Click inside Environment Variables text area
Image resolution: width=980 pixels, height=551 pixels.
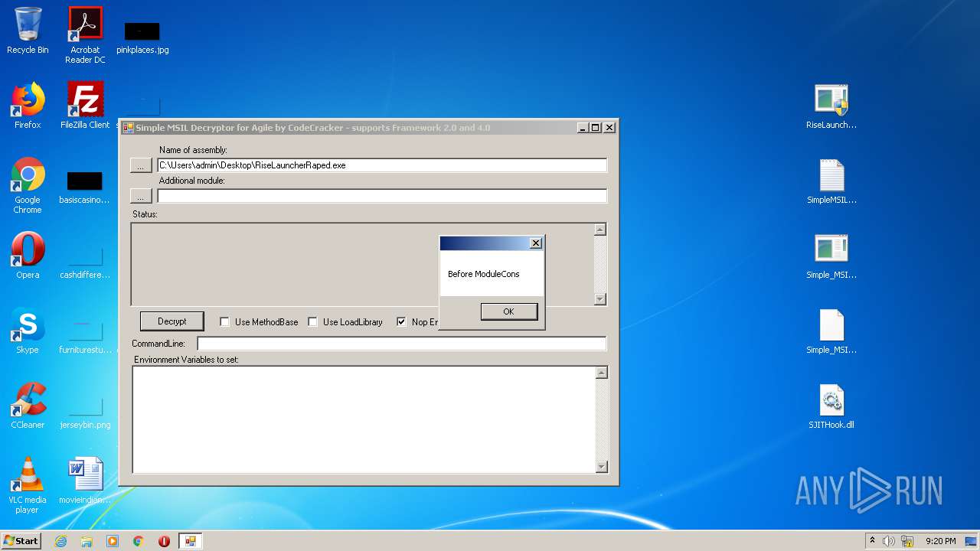pyautogui.click(x=364, y=419)
